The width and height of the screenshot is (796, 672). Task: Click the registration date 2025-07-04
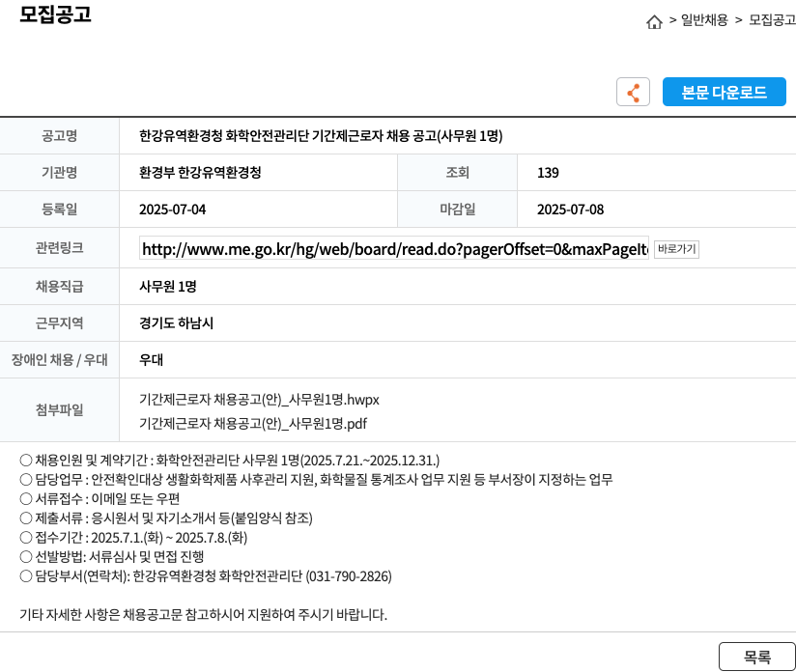[173, 210]
